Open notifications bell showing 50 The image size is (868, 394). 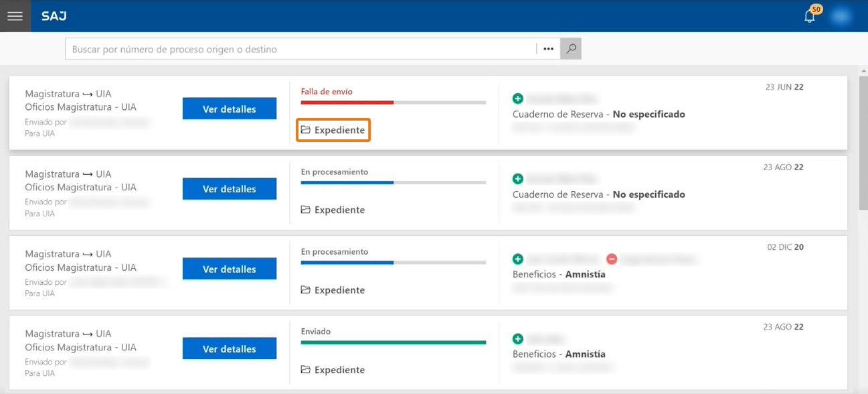[811, 15]
